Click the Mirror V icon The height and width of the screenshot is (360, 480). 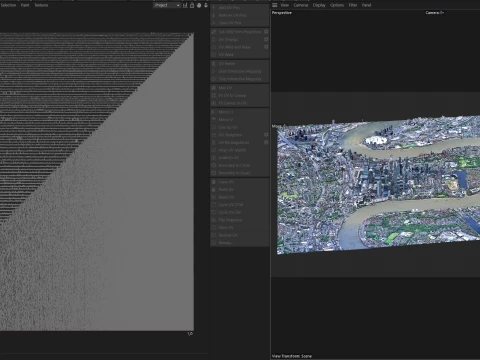[x=214, y=119]
